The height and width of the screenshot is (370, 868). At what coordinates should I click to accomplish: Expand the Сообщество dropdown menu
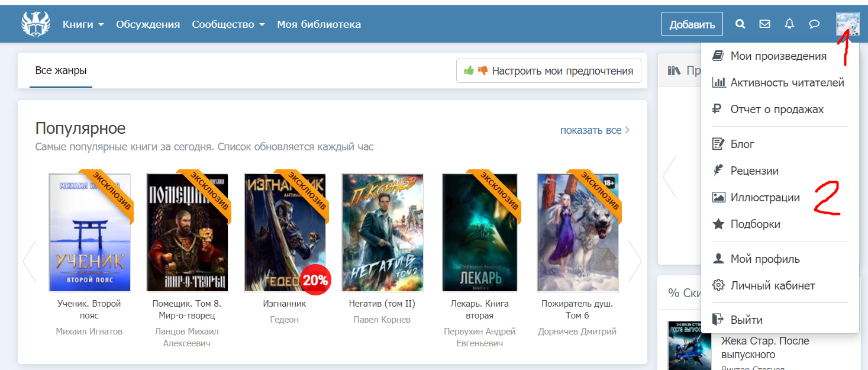coord(228,24)
